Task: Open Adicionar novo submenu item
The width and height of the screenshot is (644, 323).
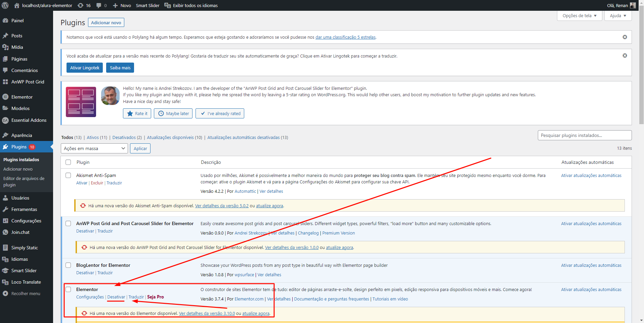Action: tap(18, 169)
